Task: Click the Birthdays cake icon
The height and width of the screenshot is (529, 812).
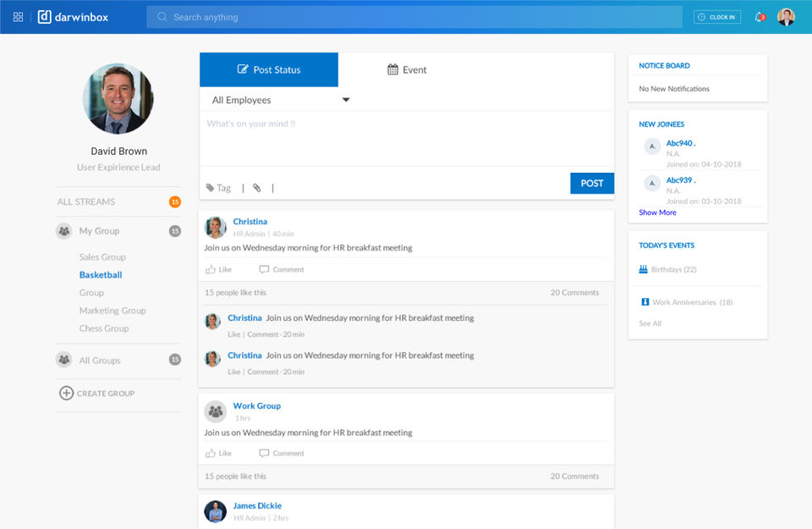Action: click(x=643, y=269)
